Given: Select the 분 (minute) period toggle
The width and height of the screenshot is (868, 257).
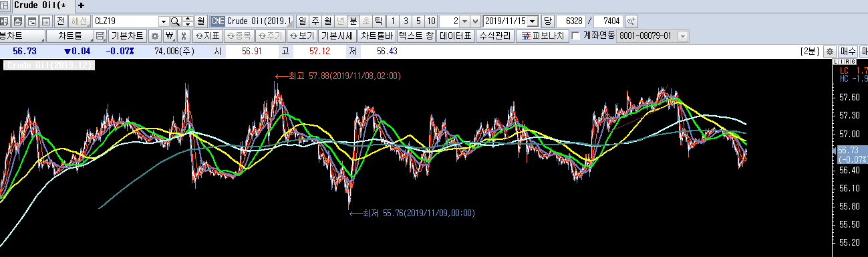Looking at the screenshot, I should click(353, 21).
